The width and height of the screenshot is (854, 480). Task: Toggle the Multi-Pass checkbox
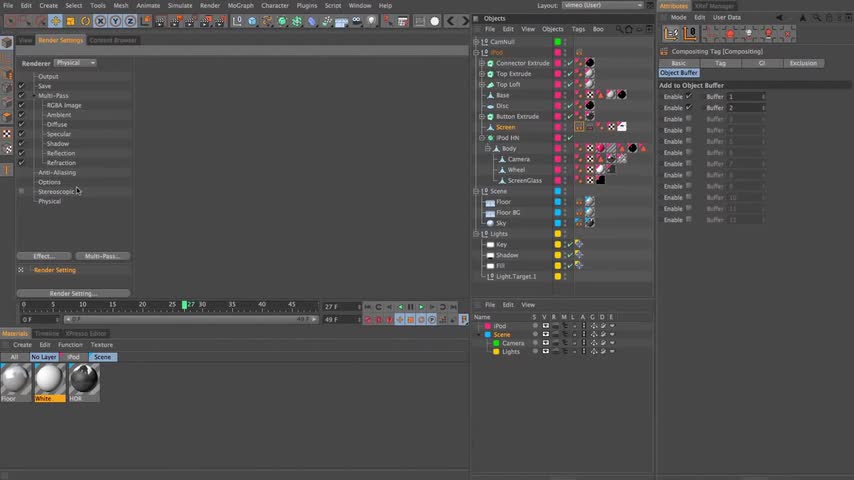[21, 95]
